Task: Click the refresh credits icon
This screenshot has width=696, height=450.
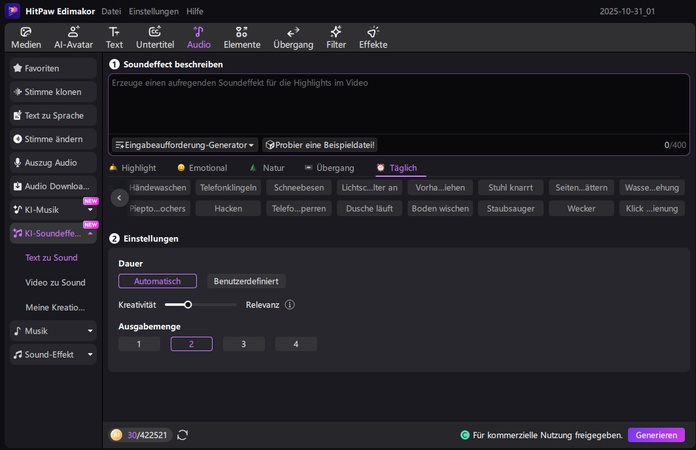Action: click(183, 435)
